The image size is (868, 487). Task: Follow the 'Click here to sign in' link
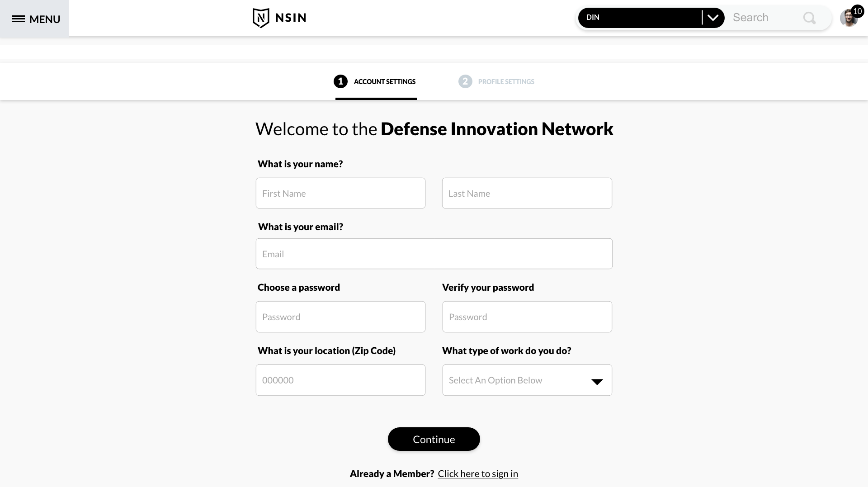[478, 474]
